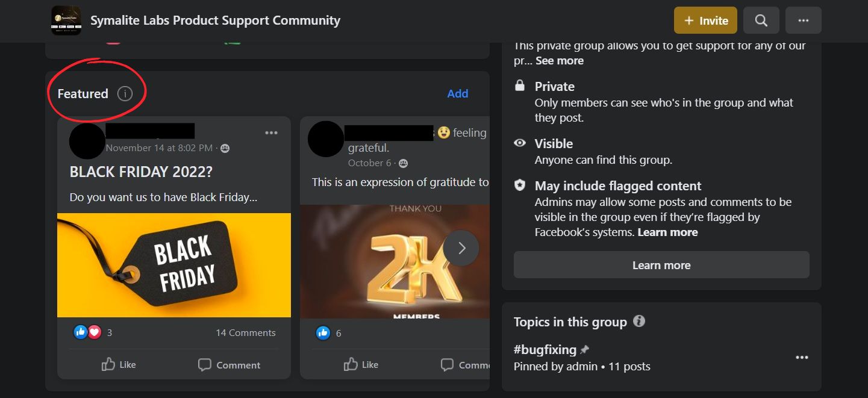Viewport: 868px width, 398px height.
Task: Advance the Featured posts carousel arrow
Action: pos(461,247)
